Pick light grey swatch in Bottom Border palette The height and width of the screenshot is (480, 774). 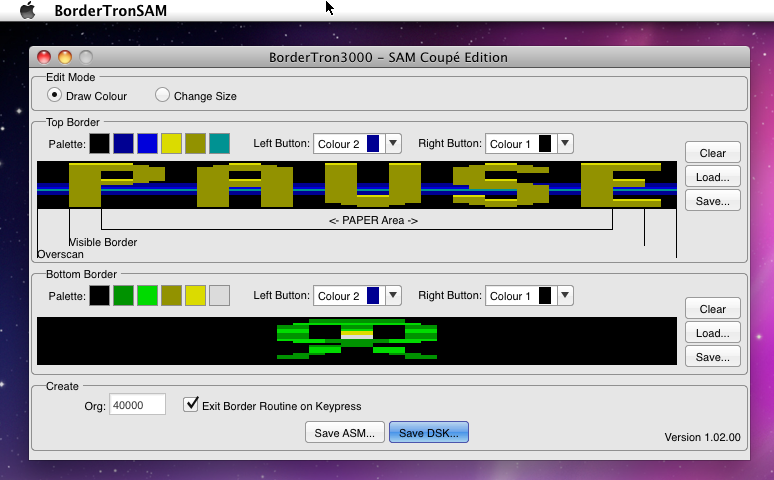219,296
